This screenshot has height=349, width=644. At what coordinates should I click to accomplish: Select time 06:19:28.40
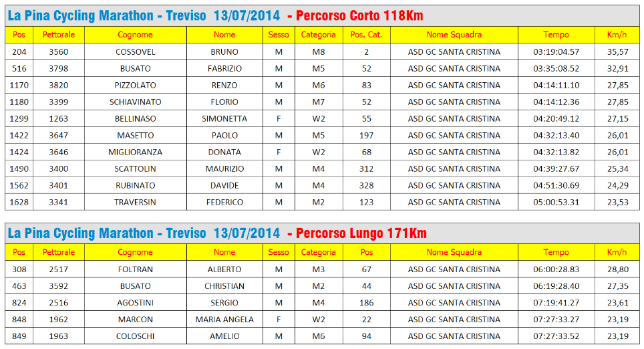[556, 286]
